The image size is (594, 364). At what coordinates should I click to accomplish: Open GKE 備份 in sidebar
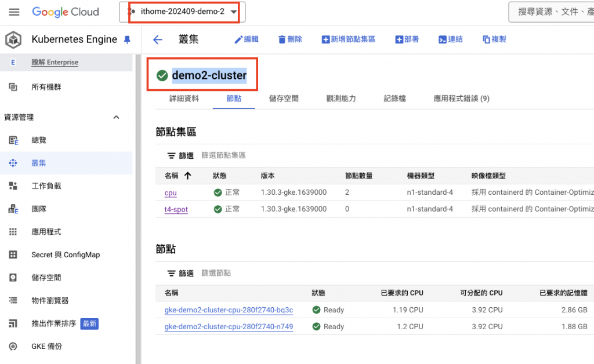point(46,346)
